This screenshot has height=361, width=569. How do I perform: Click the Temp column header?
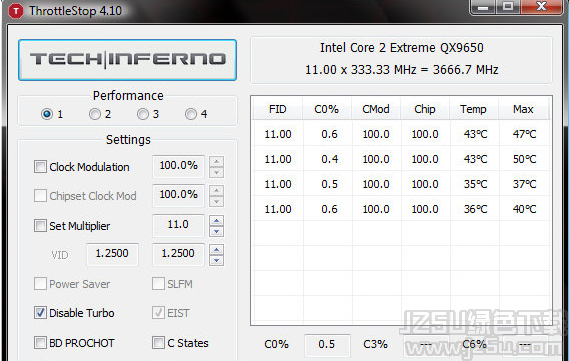(474, 109)
